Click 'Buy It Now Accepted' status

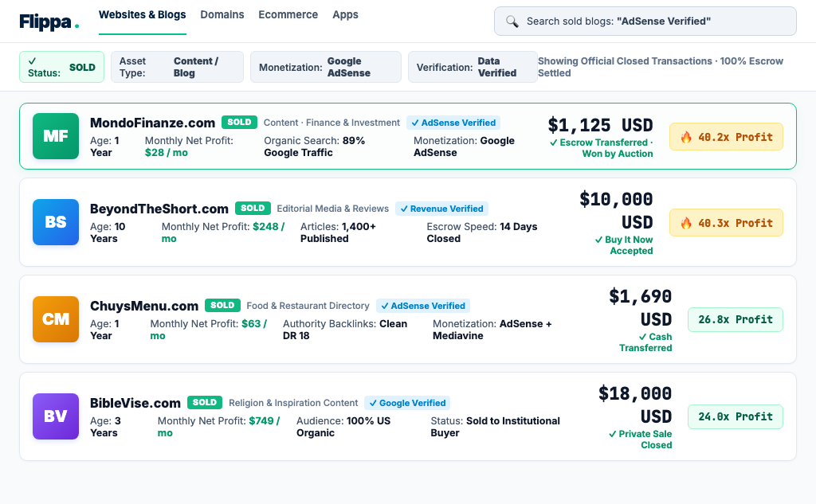coord(624,245)
